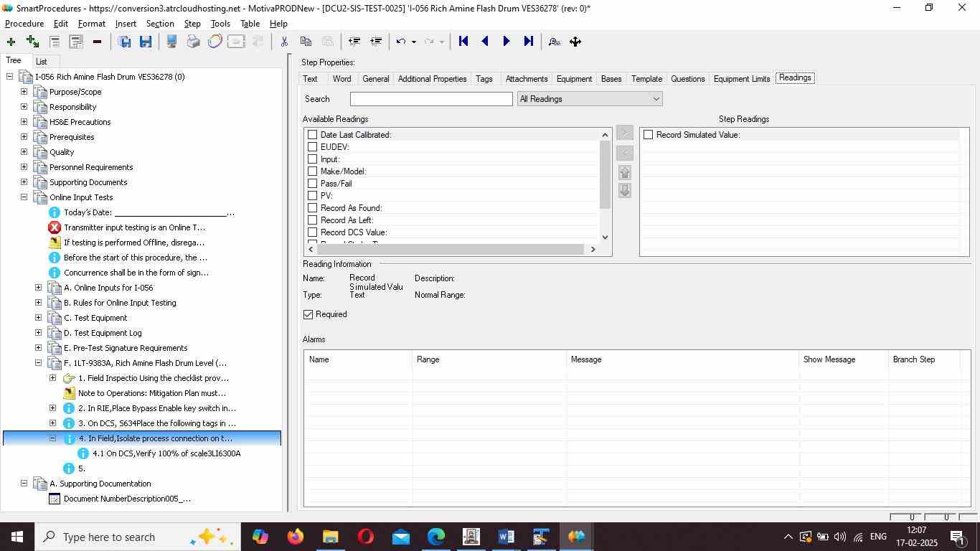Image resolution: width=980 pixels, height=551 pixels.
Task: Click the move reading down arrow icon
Action: (x=625, y=190)
